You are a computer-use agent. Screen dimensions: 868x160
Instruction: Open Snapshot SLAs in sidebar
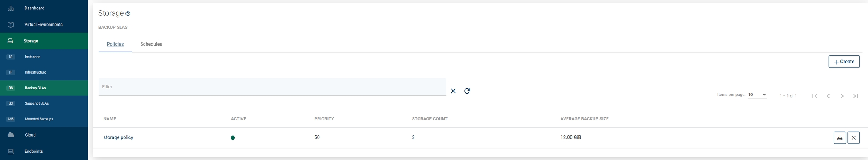[37, 103]
